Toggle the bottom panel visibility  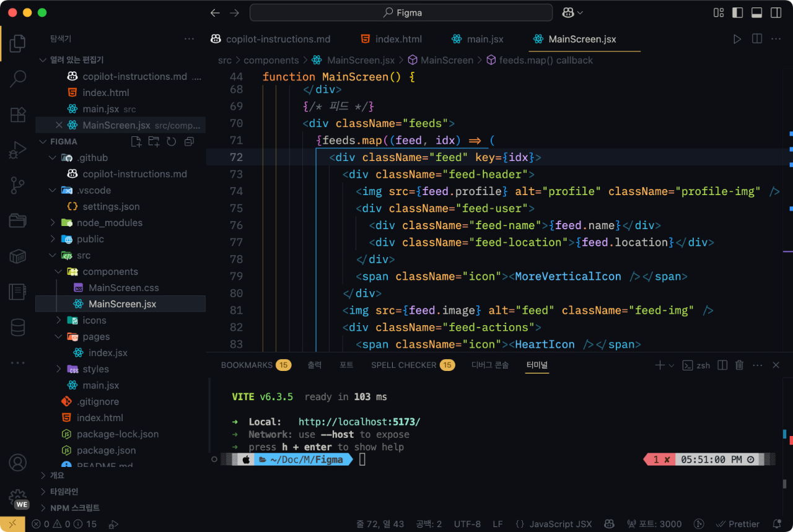click(x=756, y=12)
